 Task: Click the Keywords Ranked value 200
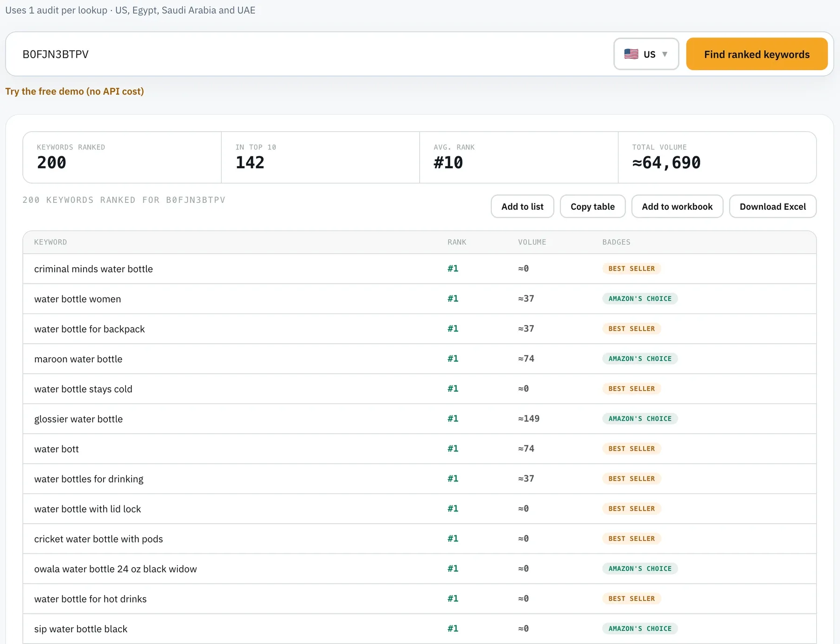(x=51, y=162)
